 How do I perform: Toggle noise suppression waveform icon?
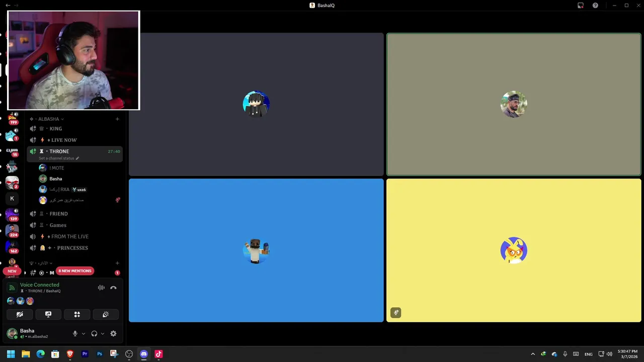101,288
